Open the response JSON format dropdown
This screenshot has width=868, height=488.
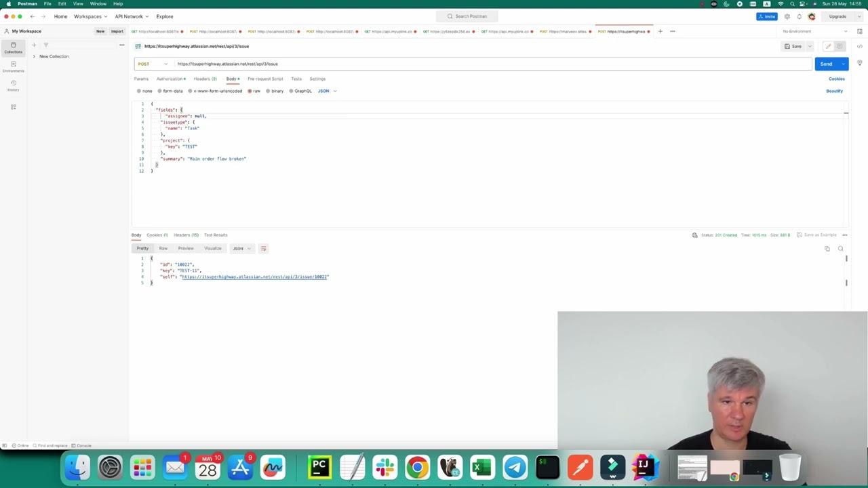tap(241, 248)
